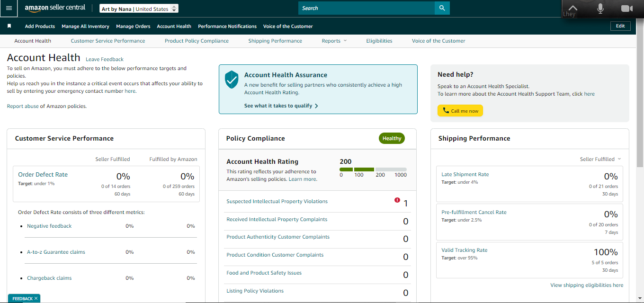
Task: Expand the overlay bar up chevron
Action: (x=573, y=8)
